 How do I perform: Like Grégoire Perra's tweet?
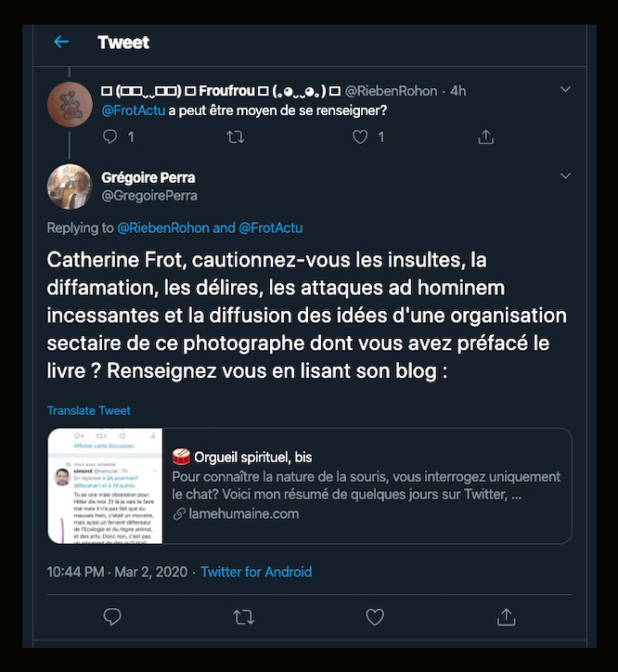coord(375,616)
